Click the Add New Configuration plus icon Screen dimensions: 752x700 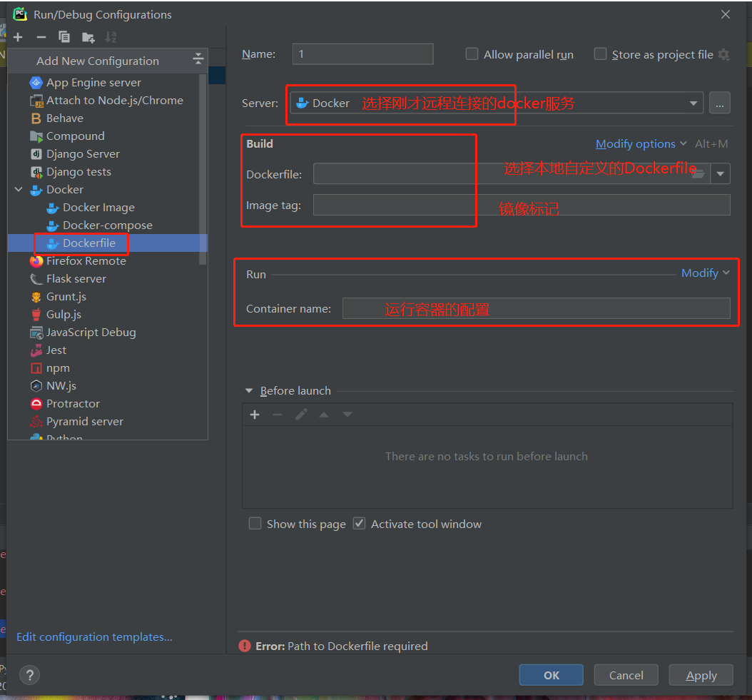point(19,37)
